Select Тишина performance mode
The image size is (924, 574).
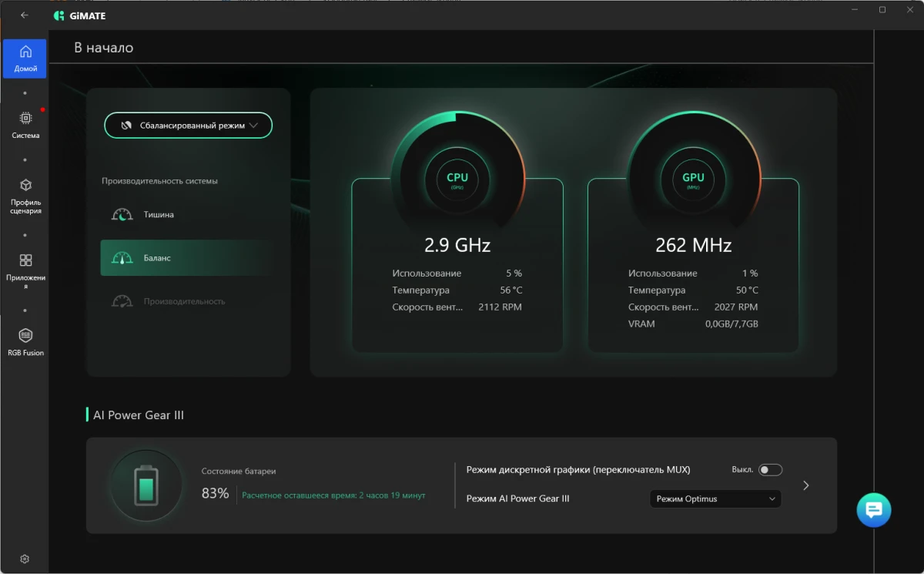pyautogui.click(x=188, y=215)
